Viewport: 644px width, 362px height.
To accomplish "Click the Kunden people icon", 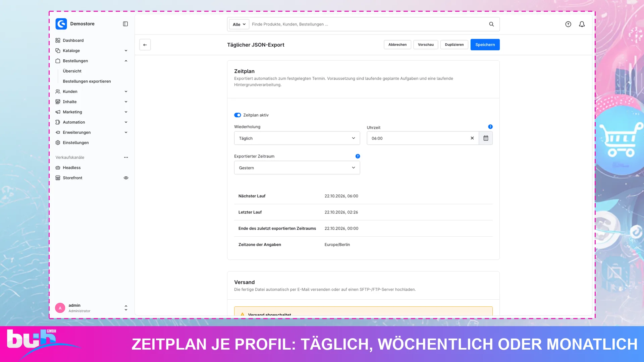I will tap(58, 92).
